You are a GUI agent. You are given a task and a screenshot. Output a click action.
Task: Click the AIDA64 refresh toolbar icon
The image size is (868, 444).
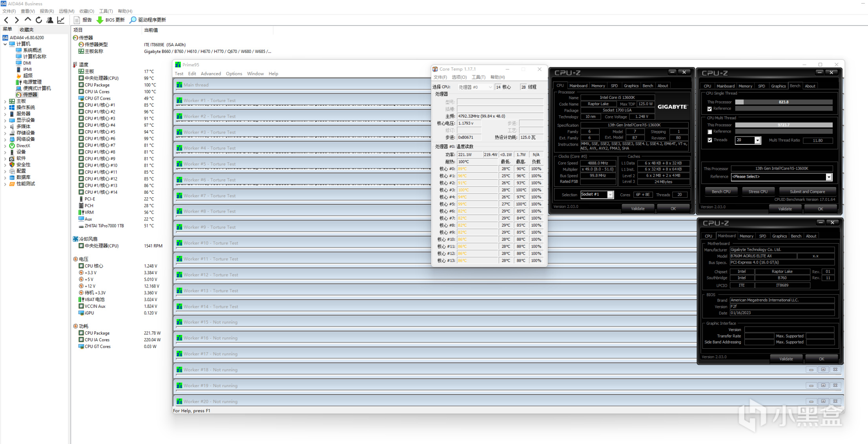click(38, 20)
